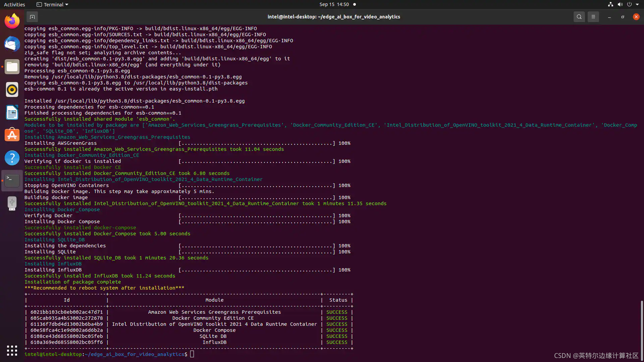Screen dimensions: 644x362
Task: Click the power icon in top bar
Action: coord(629,4)
